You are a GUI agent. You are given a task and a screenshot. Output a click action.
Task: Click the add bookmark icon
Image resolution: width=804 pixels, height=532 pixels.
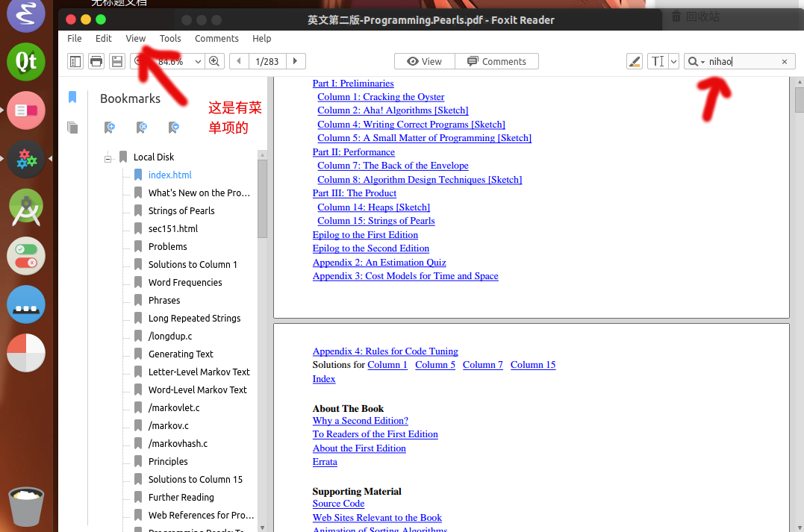109,127
